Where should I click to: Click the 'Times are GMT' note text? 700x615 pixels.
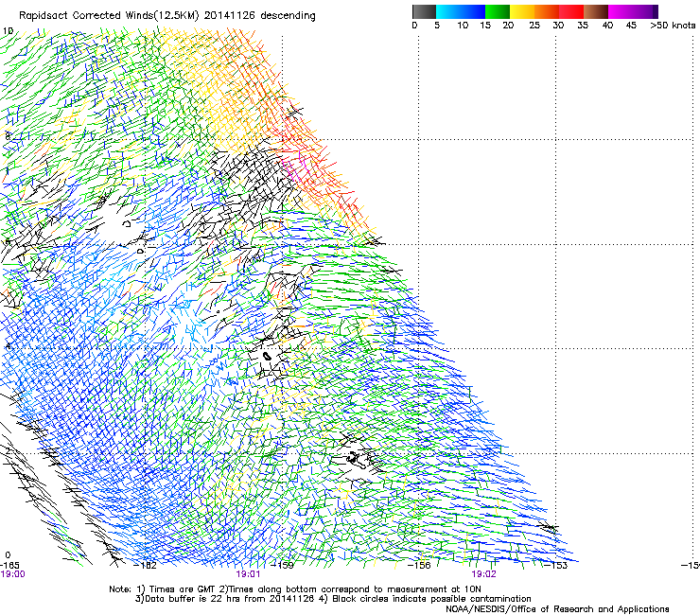pos(180,589)
